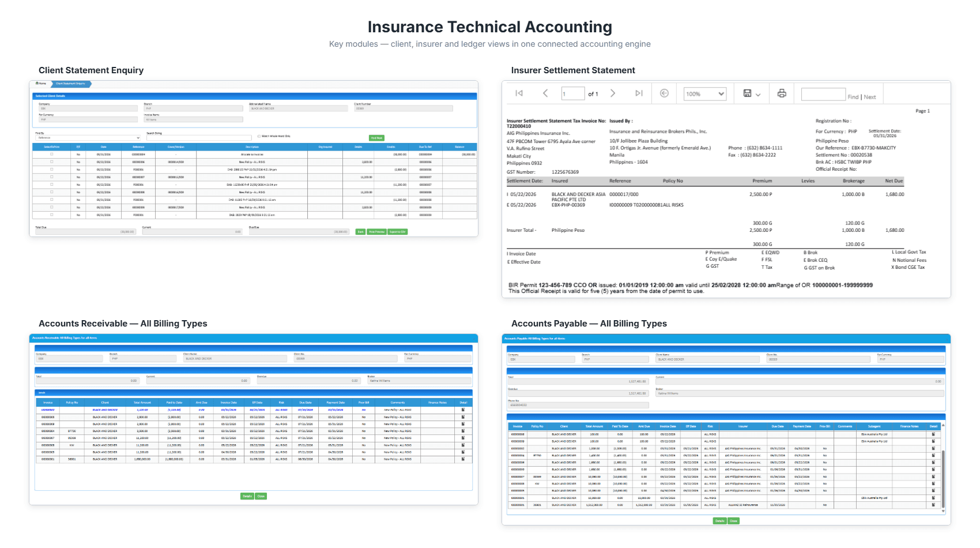This screenshot has height=548, width=980.
Task: Tick checkbox for cover 0000015/000 row
Action: pos(51,177)
